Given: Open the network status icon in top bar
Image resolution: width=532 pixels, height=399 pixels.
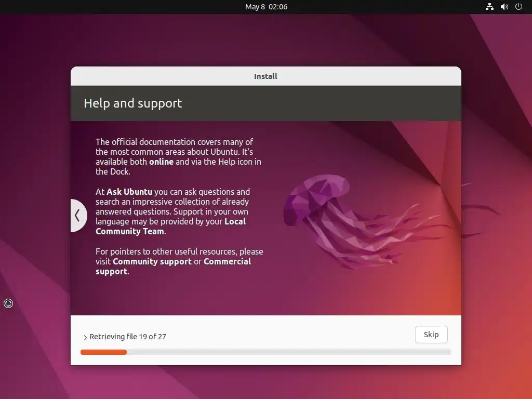Looking at the screenshot, I should (x=489, y=7).
